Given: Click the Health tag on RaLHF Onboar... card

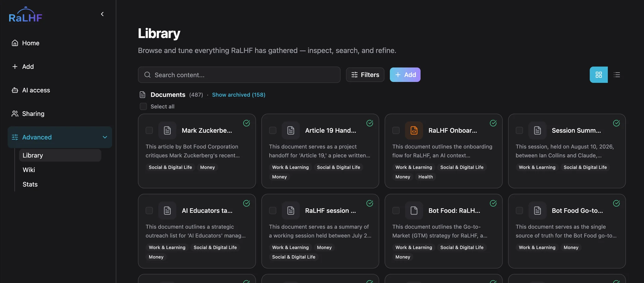Looking at the screenshot, I should 425,177.
